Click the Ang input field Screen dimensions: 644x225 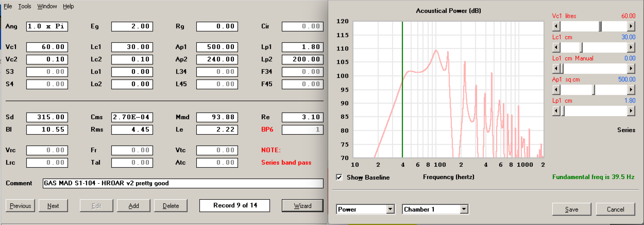tap(47, 26)
